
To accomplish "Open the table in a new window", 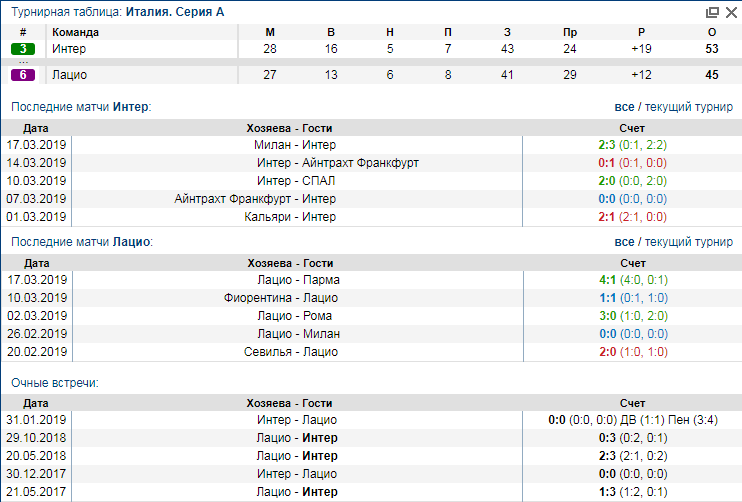I will 712,12.
